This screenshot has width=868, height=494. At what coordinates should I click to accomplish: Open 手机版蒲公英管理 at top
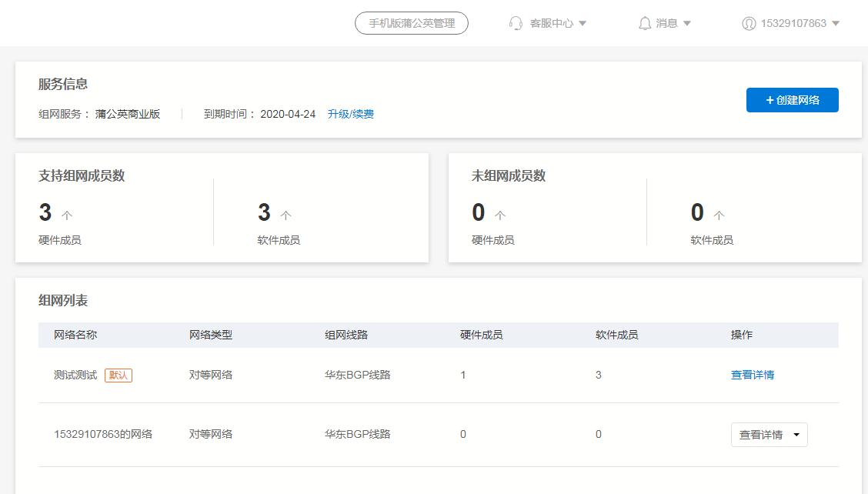pos(411,23)
